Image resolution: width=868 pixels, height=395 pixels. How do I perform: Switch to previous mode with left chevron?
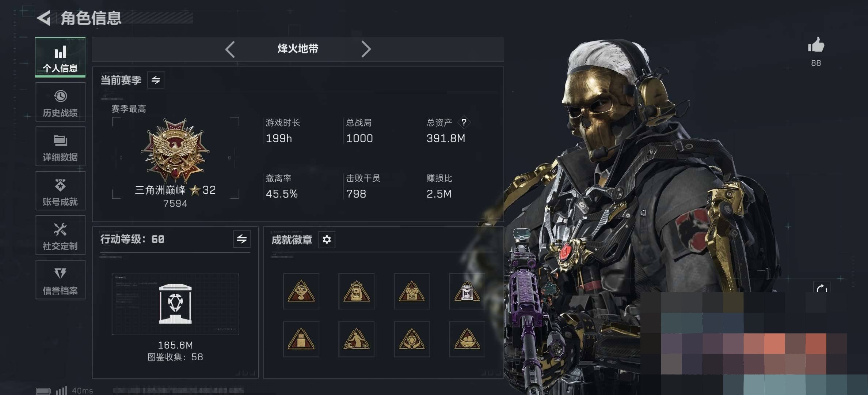[230, 49]
